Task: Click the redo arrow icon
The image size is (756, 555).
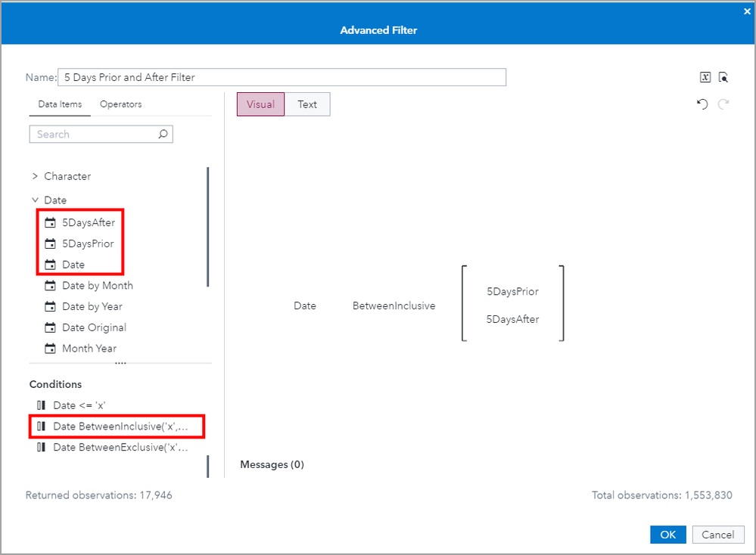Action: [x=723, y=104]
